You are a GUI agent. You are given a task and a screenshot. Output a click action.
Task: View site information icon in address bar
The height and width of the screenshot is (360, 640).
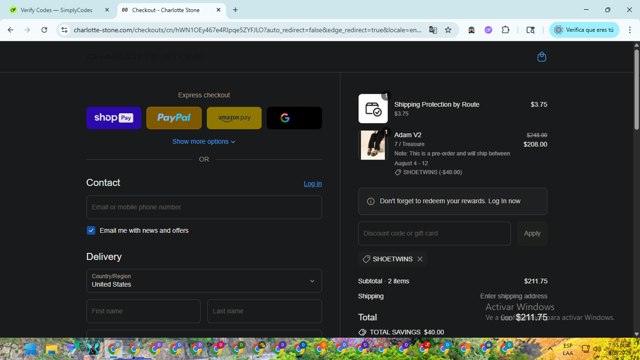(x=64, y=30)
